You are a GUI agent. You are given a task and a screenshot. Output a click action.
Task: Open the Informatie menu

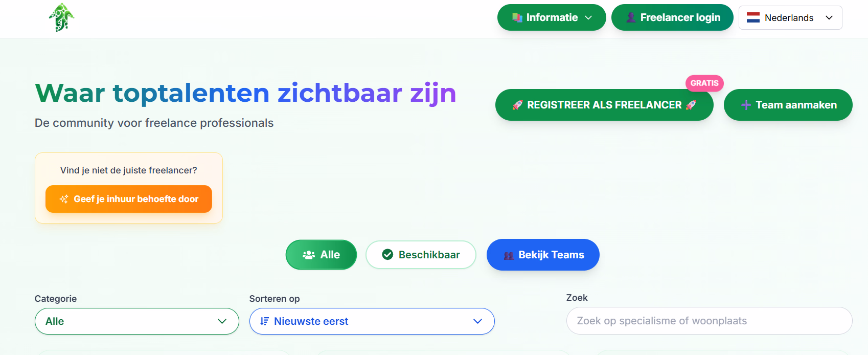click(552, 17)
